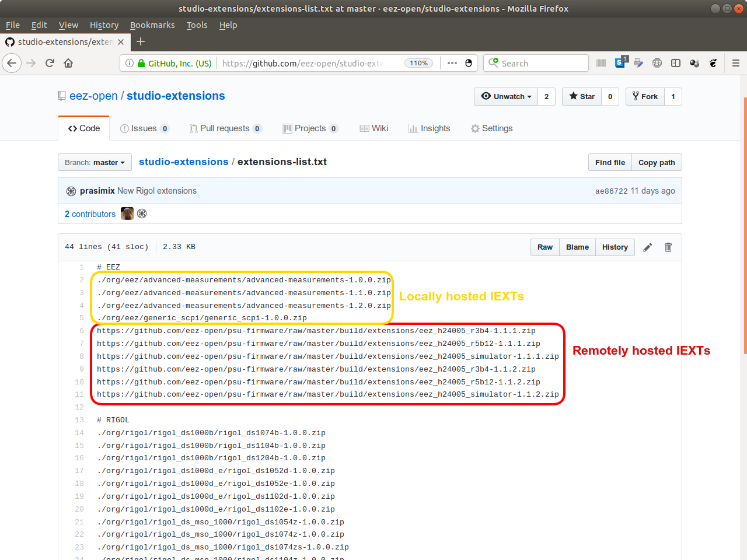Click the first contributor's photo avatar
Image resolution: width=747 pixels, height=560 pixels.
[x=127, y=213]
